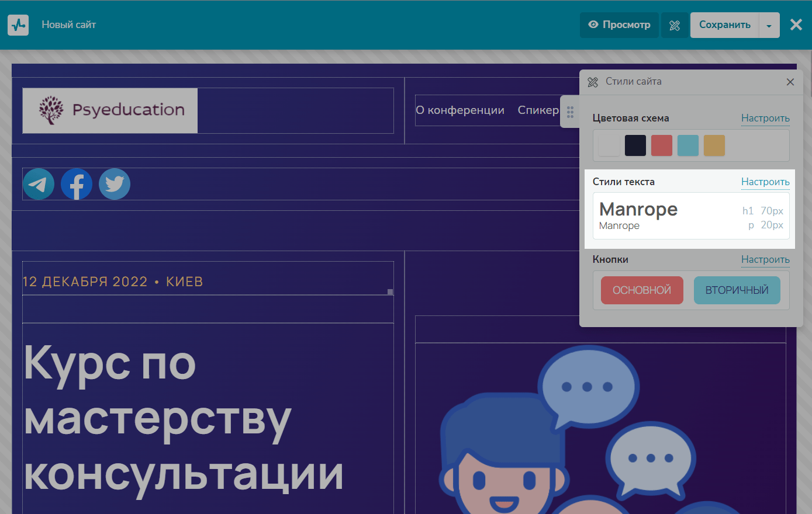This screenshot has height=514, width=812.
Task: Click the Стили сайта panel title
Action: pyautogui.click(x=634, y=82)
